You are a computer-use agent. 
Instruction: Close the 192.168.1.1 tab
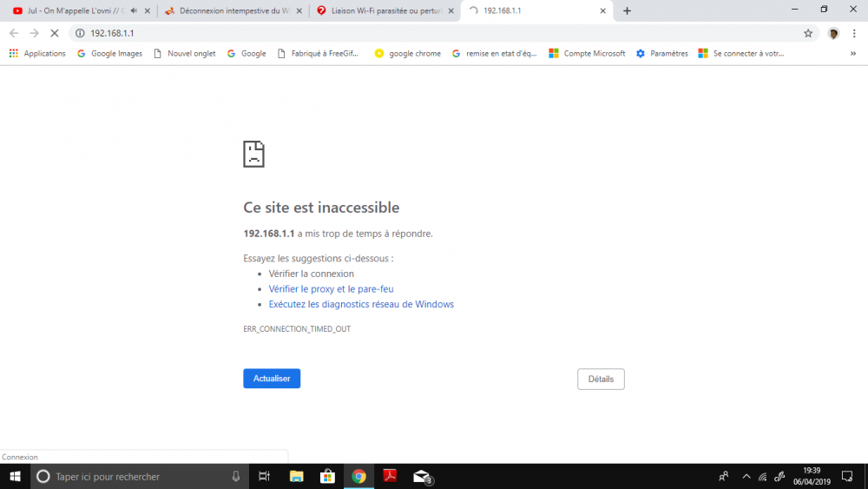pyautogui.click(x=603, y=10)
